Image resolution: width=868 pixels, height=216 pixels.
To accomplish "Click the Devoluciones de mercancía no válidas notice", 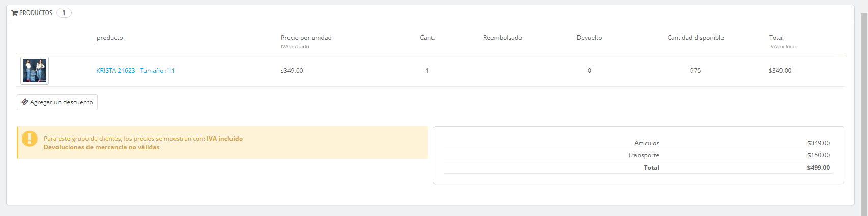I will click(x=101, y=147).
